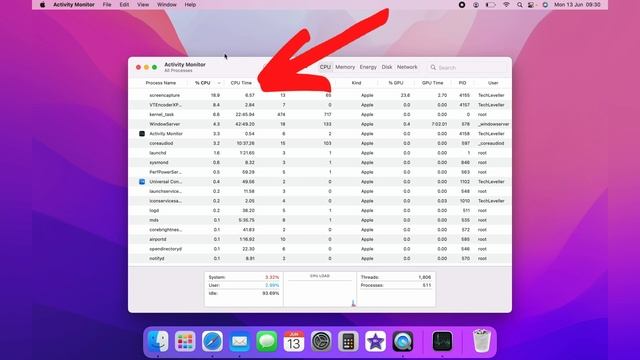Select the airportd process row
The width and height of the screenshot is (640, 360).
320,239
